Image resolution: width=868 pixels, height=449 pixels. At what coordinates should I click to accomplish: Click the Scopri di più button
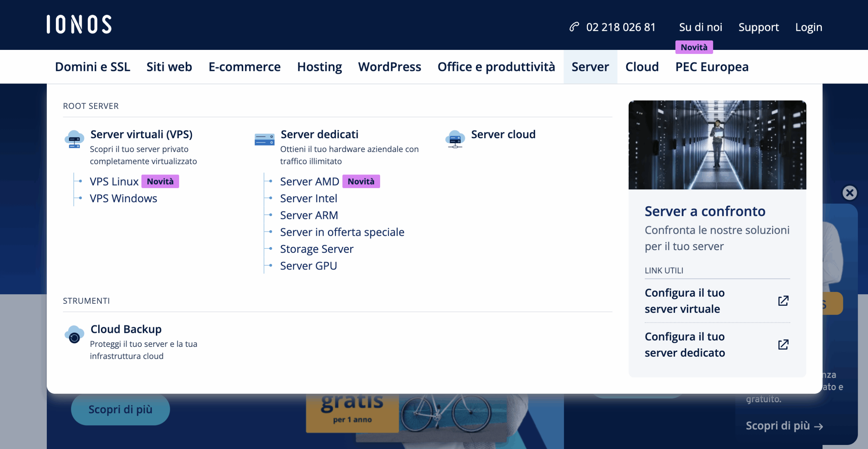tap(120, 409)
